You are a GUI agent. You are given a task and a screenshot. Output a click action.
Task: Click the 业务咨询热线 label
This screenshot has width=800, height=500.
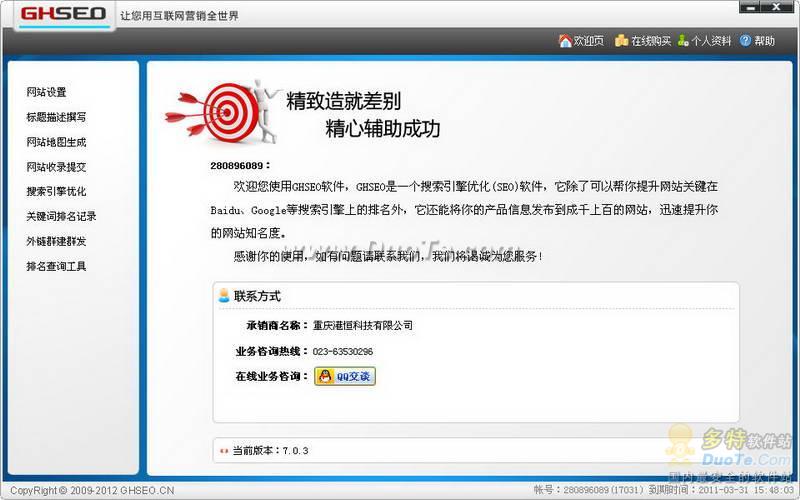coord(272,352)
